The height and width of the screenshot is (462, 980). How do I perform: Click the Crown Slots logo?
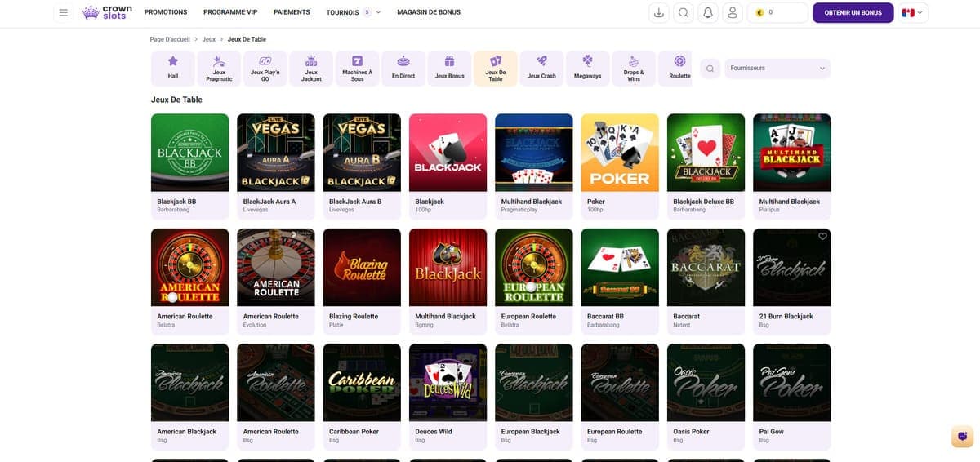pyautogui.click(x=107, y=12)
